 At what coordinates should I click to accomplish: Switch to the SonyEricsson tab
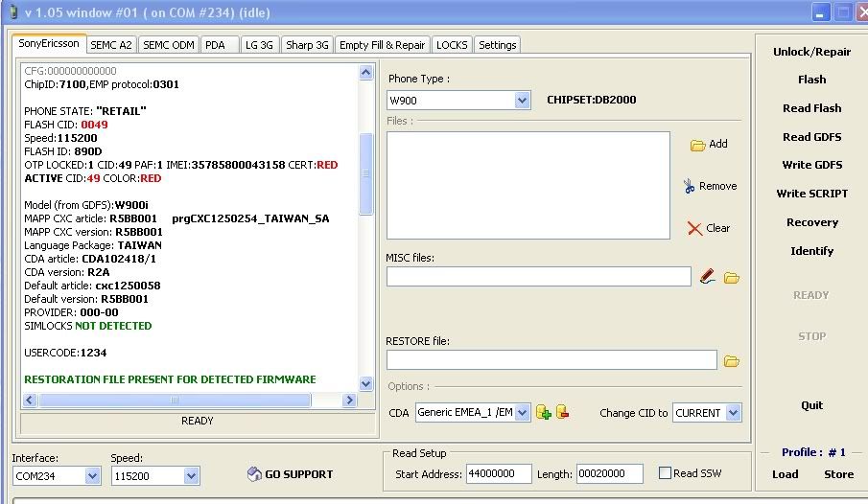point(49,43)
